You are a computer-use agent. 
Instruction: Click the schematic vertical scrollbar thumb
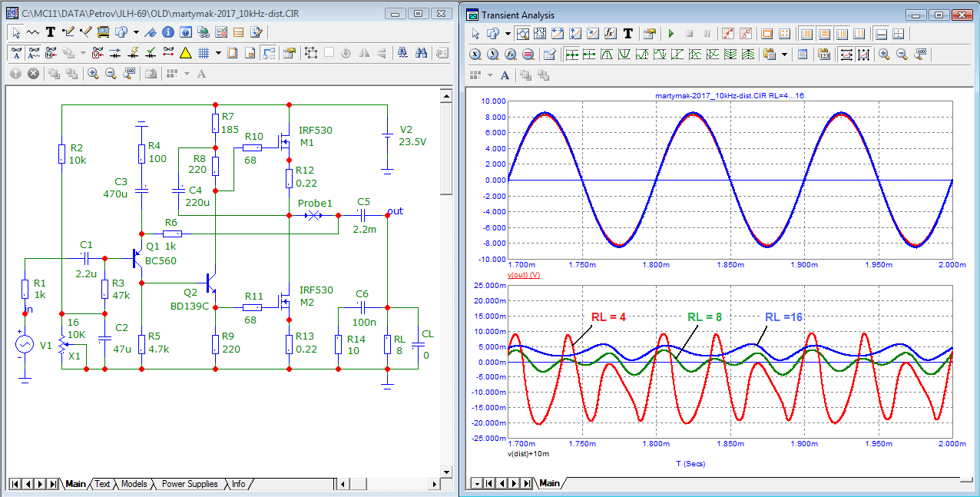445,151
